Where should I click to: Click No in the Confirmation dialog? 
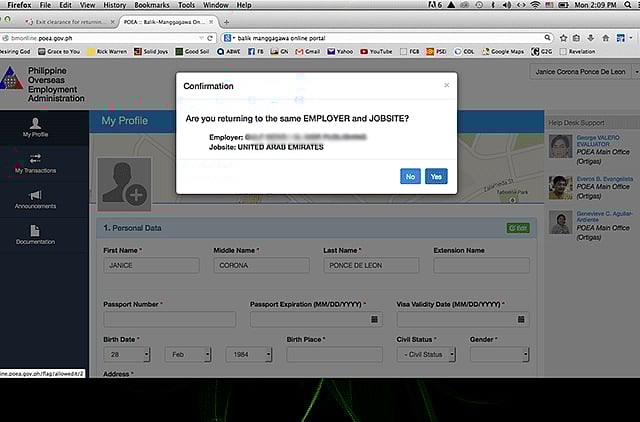click(409, 176)
